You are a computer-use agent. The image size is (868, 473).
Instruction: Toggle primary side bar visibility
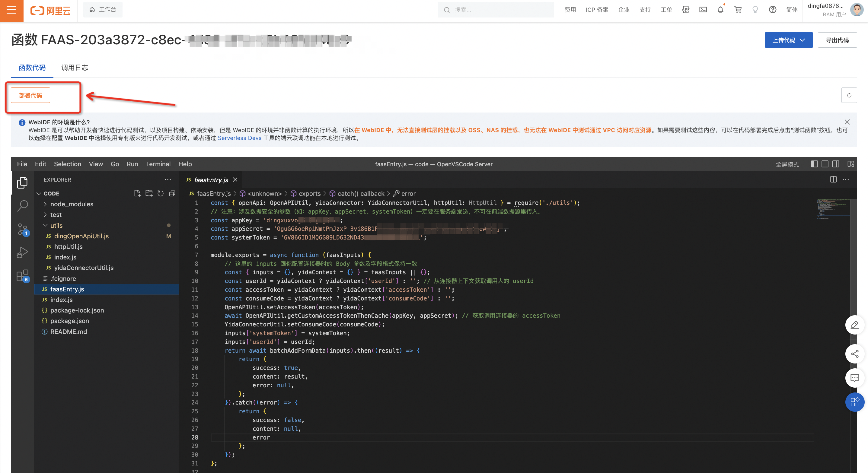pyautogui.click(x=814, y=164)
